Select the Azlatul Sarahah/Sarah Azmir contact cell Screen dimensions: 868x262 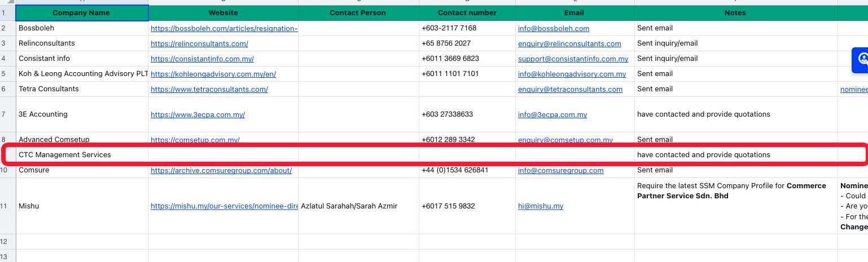[x=358, y=206]
